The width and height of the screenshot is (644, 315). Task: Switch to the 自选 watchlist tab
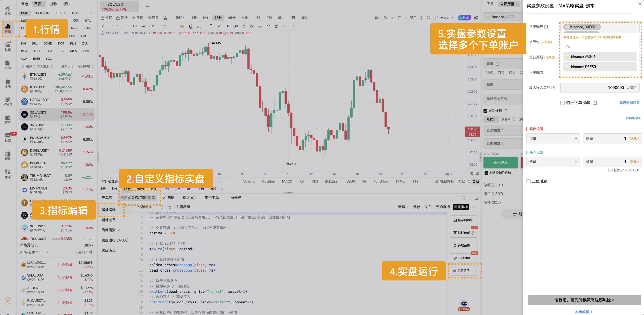tap(25, 4)
